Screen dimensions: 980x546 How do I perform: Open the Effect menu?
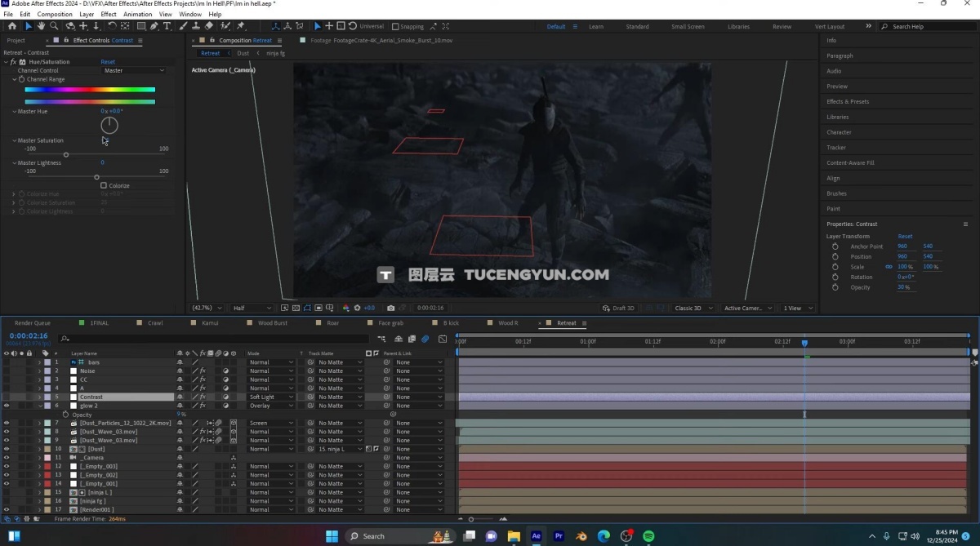109,14
